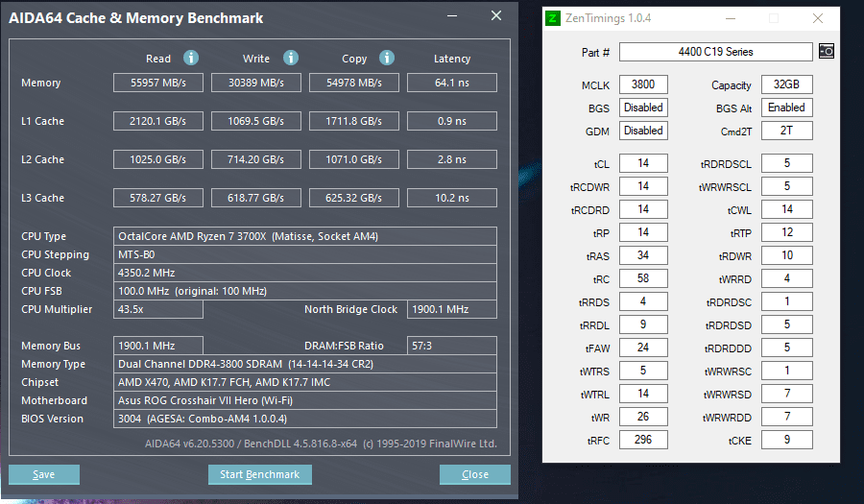The image size is (864, 504).
Task: Click the MCLK 3800 field
Action: (x=643, y=84)
